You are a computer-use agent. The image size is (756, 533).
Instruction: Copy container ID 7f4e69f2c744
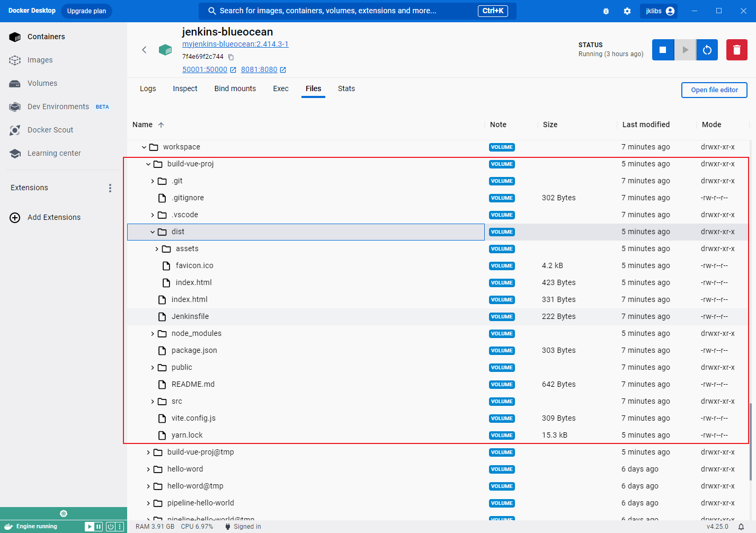point(231,57)
